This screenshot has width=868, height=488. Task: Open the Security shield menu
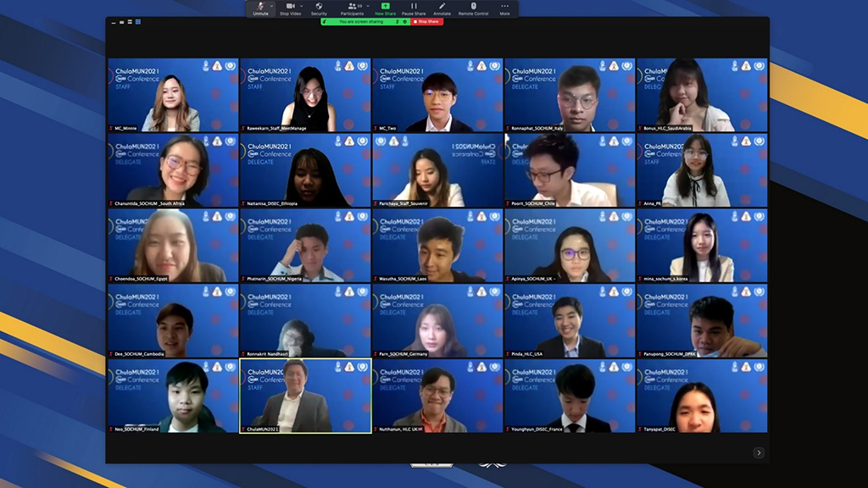tap(319, 7)
